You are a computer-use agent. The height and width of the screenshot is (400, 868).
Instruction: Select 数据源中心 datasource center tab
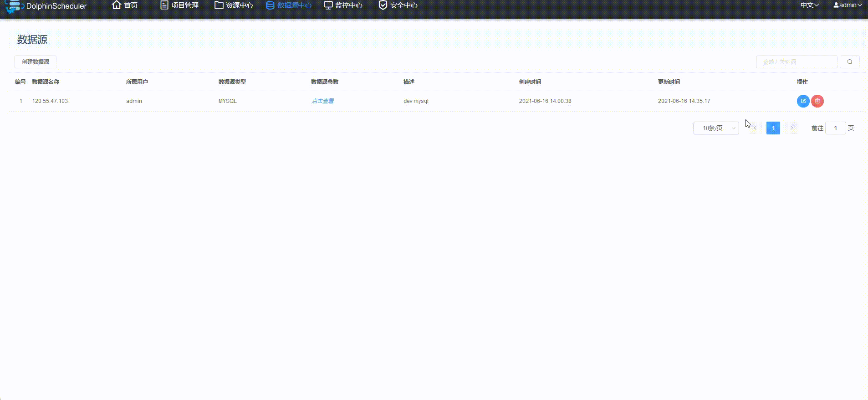289,5
